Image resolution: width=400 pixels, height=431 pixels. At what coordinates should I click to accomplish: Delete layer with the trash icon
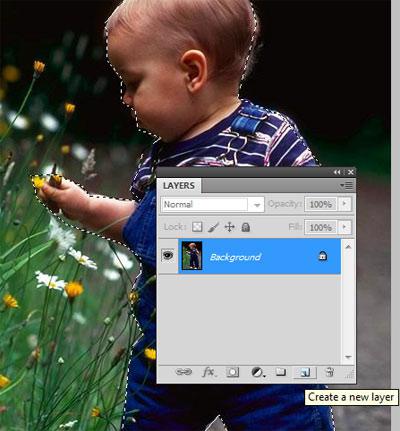(329, 372)
